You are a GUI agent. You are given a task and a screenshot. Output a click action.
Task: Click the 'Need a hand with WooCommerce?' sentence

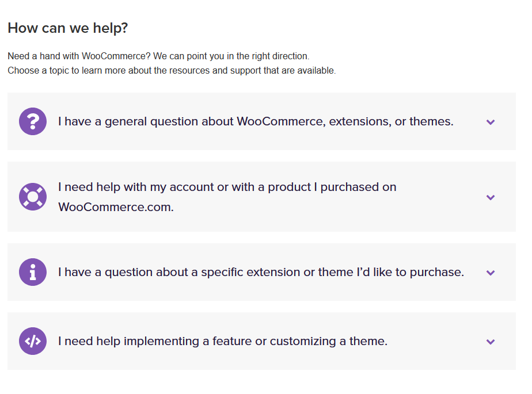(x=79, y=56)
